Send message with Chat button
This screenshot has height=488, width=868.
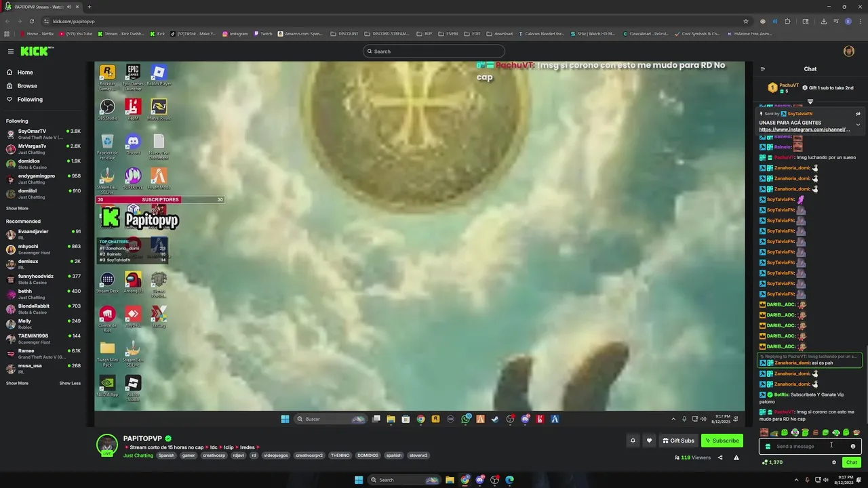point(852,462)
